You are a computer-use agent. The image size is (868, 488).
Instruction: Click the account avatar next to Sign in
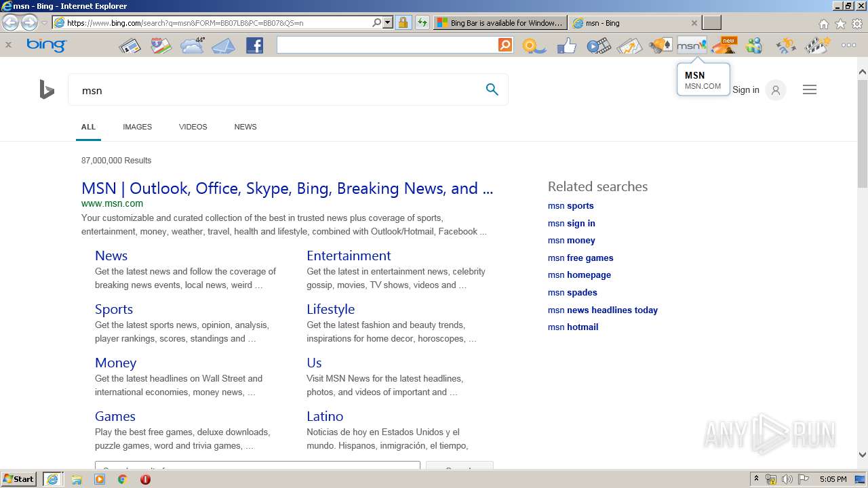(x=776, y=90)
